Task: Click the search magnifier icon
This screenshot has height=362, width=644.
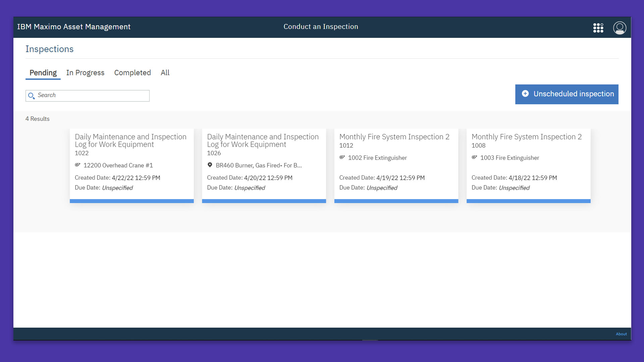Action: click(x=32, y=96)
